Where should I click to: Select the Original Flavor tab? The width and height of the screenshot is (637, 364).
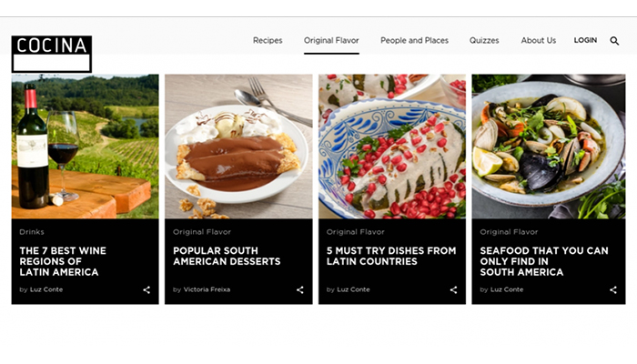click(331, 41)
